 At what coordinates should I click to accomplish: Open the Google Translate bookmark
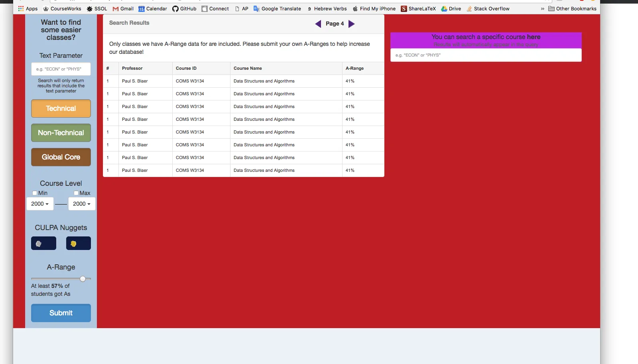click(277, 8)
